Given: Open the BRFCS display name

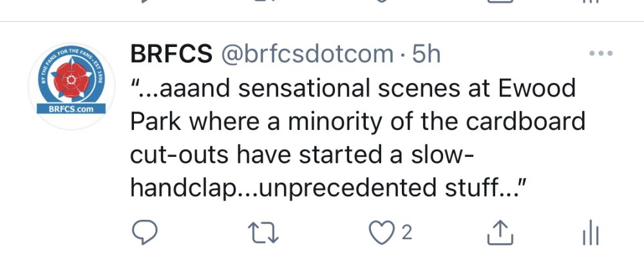Looking at the screenshot, I should (171, 55).
